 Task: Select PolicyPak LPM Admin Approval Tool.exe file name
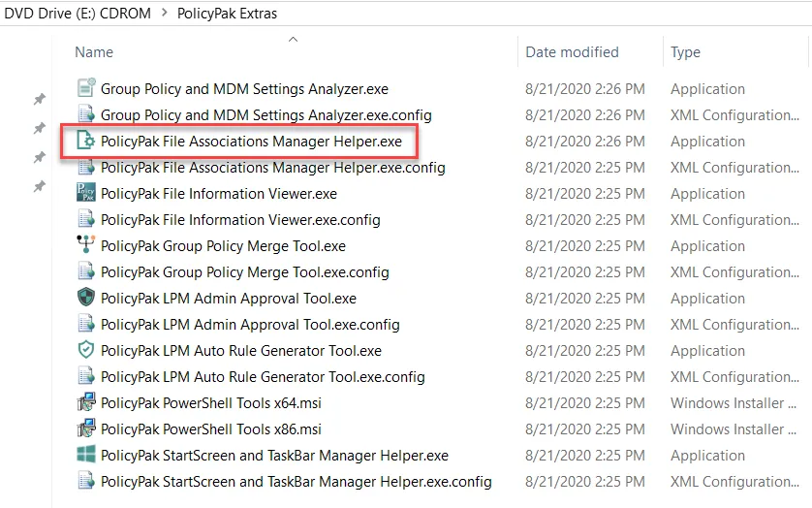229,299
